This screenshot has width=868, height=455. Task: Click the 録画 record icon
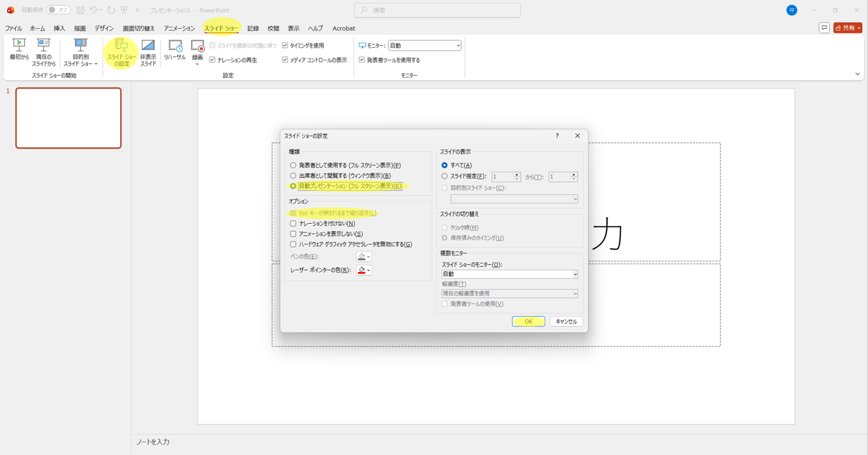(197, 47)
